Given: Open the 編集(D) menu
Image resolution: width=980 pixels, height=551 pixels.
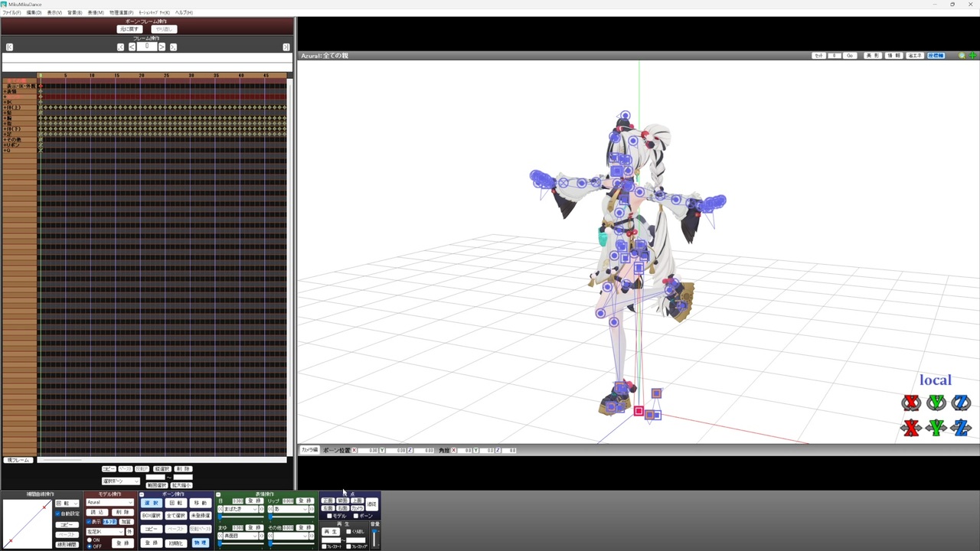Looking at the screenshot, I should point(34,13).
